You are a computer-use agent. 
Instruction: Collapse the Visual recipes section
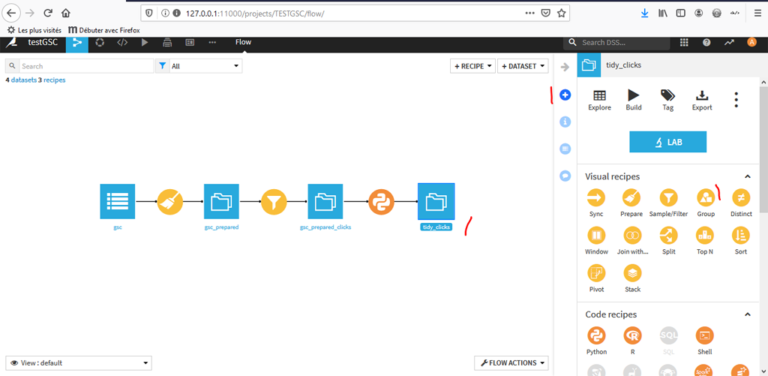click(x=747, y=176)
